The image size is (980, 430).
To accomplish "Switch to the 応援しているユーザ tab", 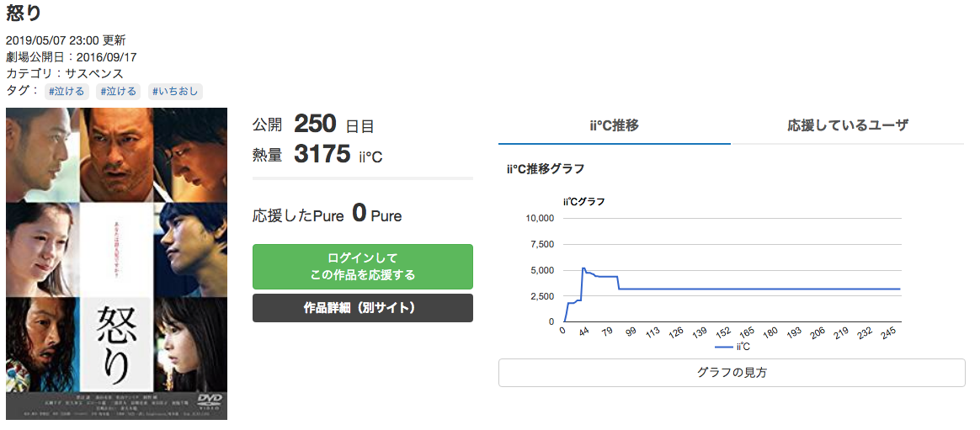I will click(x=848, y=125).
